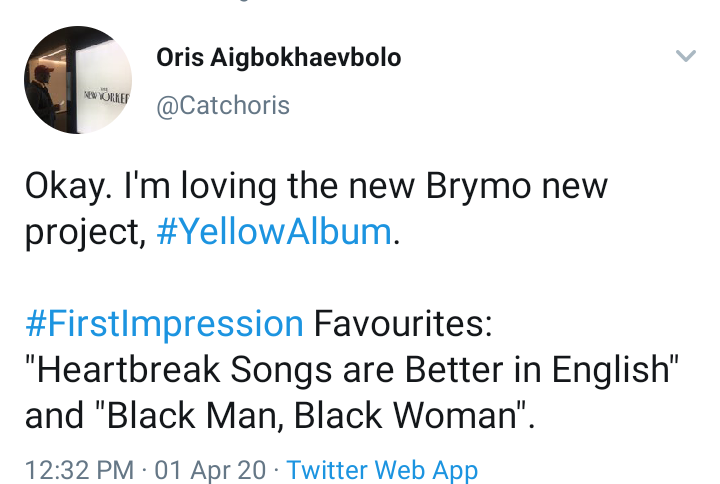Click the 01 Apr 20 date
This screenshot has width=720, height=484.
[210, 470]
